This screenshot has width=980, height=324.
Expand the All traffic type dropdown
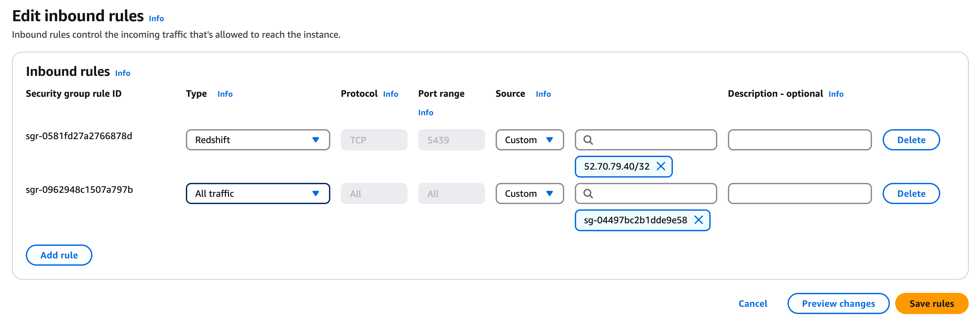coord(257,193)
